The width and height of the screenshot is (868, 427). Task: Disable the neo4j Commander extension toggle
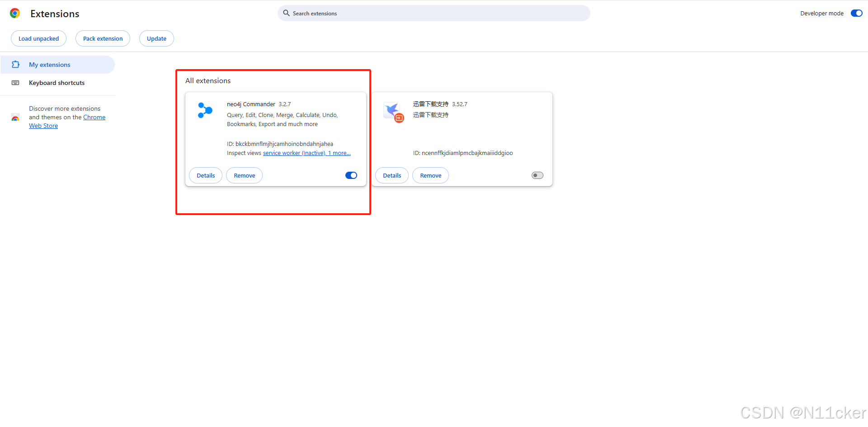351,175
